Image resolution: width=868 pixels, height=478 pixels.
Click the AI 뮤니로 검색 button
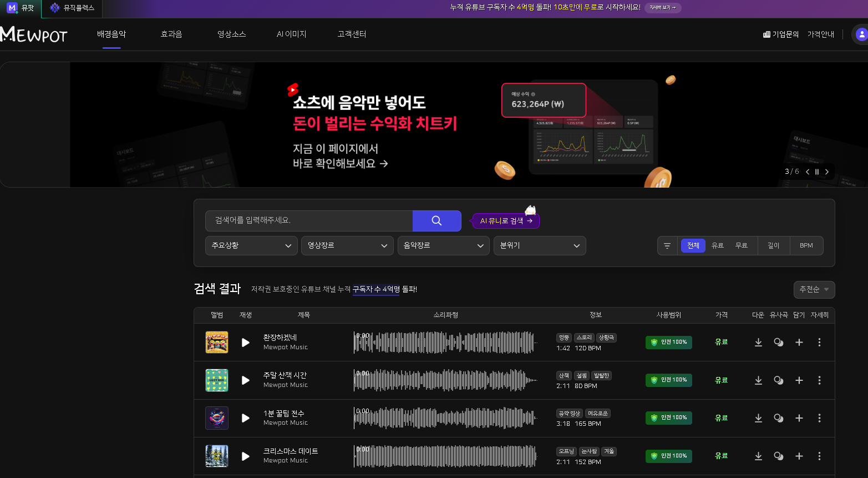(x=506, y=221)
